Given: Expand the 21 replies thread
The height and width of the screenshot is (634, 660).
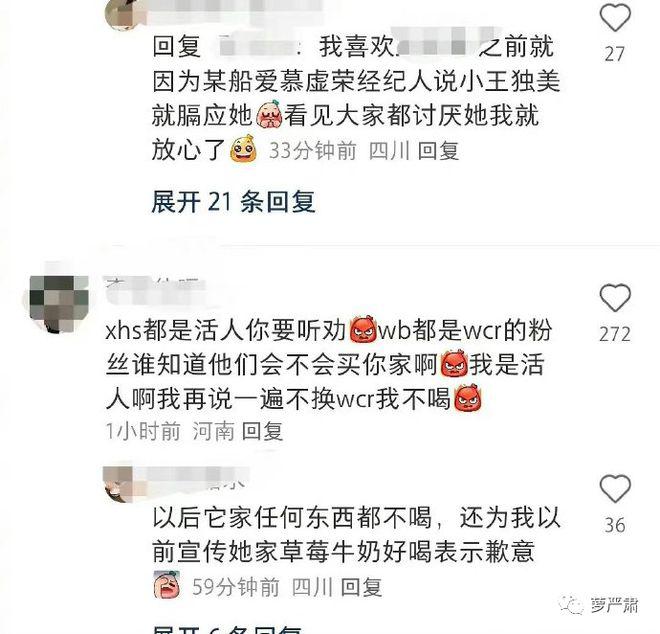Looking at the screenshot, I should 233,202.
